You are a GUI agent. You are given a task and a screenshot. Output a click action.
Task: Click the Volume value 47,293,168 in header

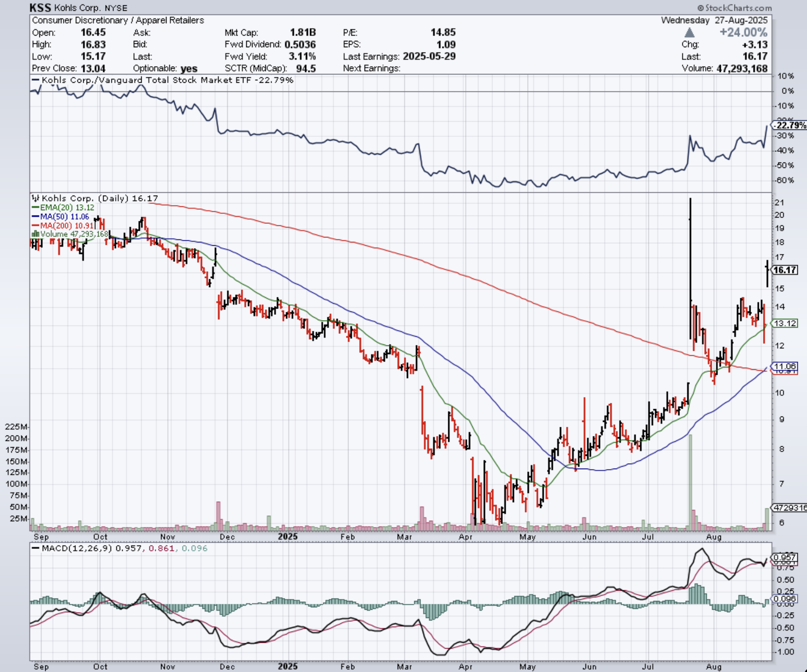742,69
